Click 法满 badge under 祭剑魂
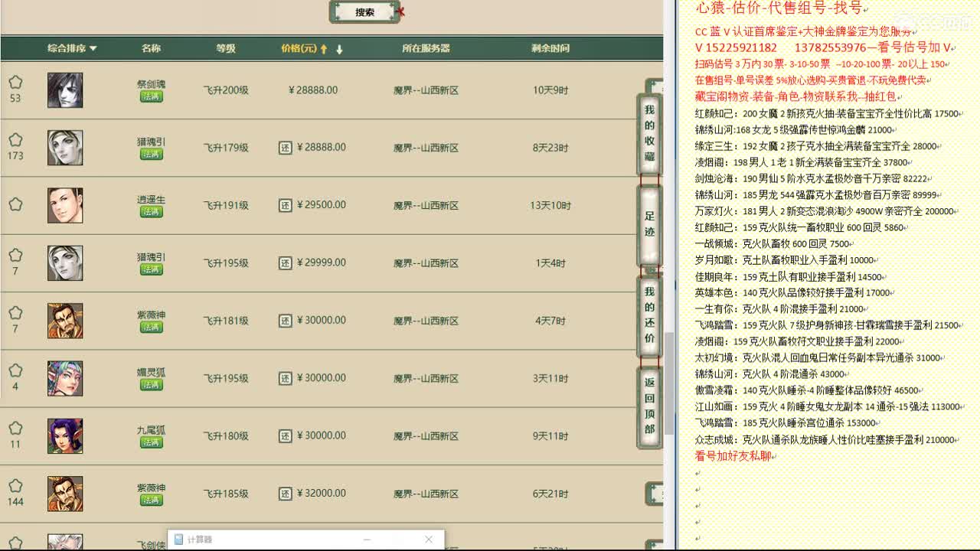The width and height of the screenshot is (980, 551). click(x=151, y=96)
